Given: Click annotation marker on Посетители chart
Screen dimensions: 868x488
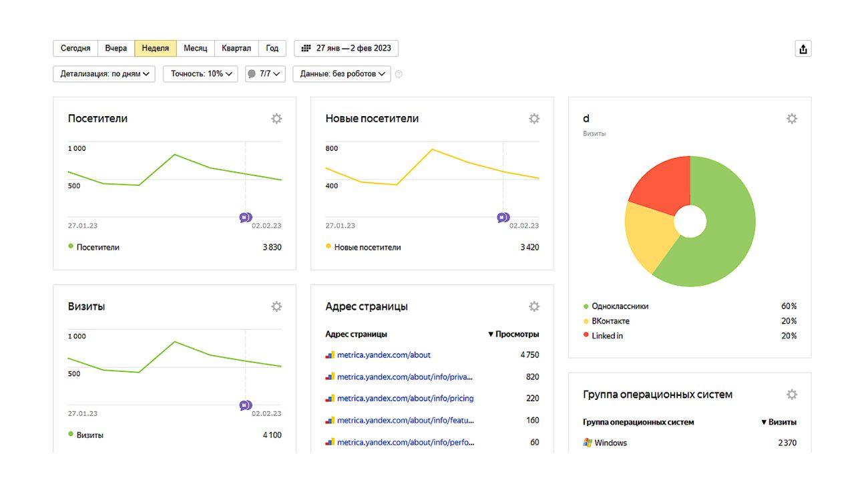Looking at the screenshot, I should [246, 218].
